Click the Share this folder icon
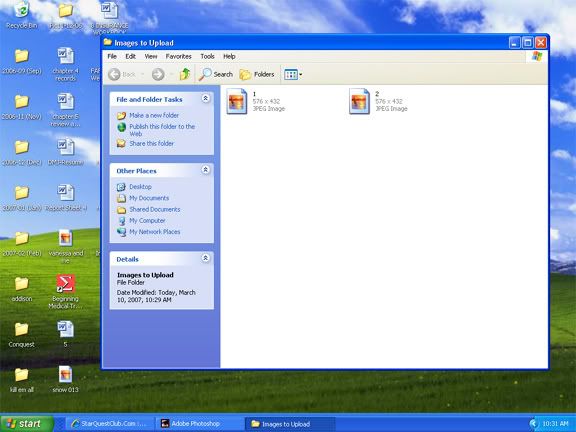The width and height of the screenshot is (576, 432). click(x=121, y=143)
